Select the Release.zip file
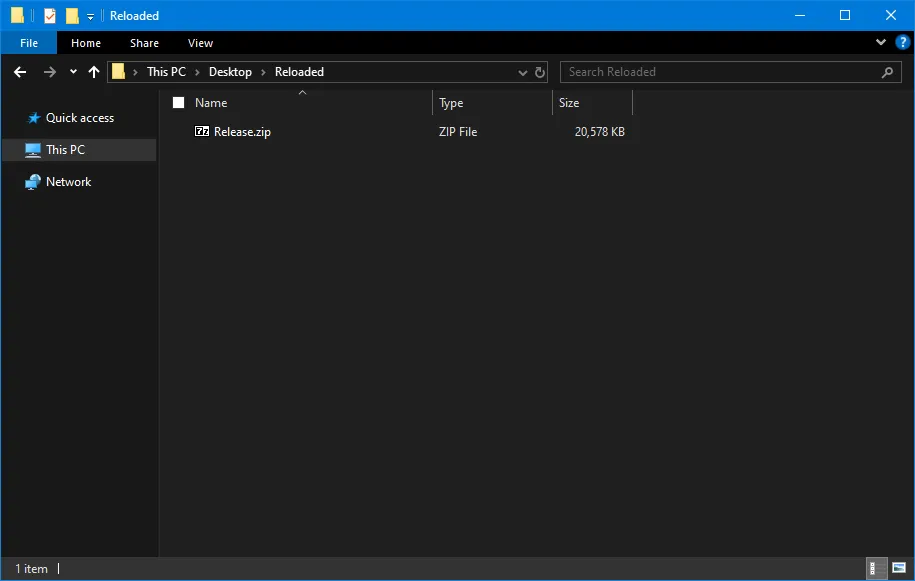Viewport: 915px width, 581px height. pyautogui.click(x=243, y=131)
